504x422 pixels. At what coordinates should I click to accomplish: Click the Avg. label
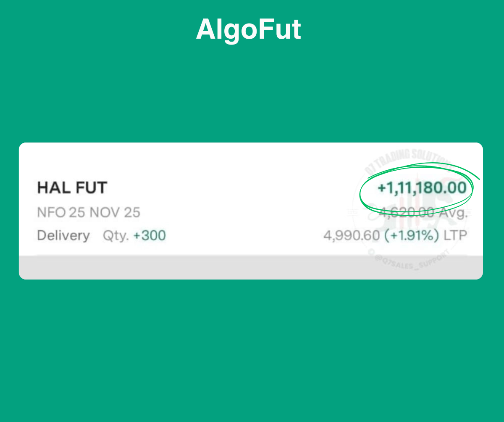pyautogui.click(x=453, y=213)
